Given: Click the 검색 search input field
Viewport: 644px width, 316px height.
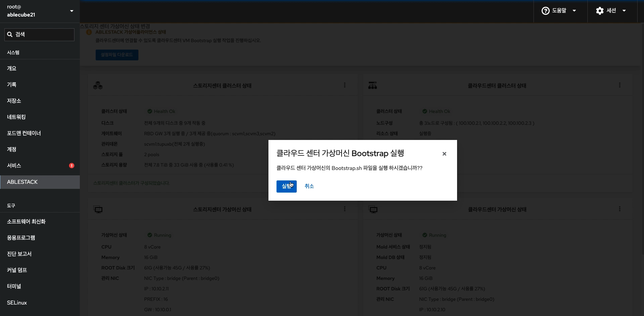Looking at the screenshot, I should tap(39, 34).
